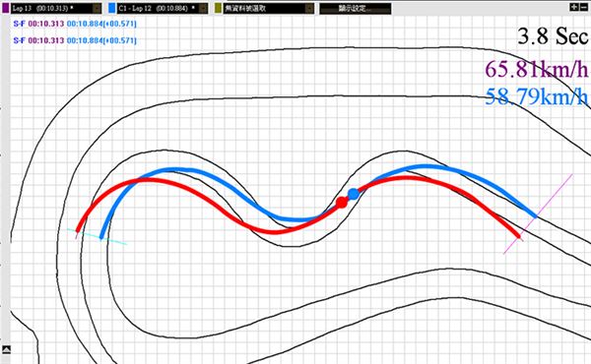The width and height of the screenshot is (591, 364).
Task: Click the small up-arrow icon at bottom-left
Action: click(6, 349)
